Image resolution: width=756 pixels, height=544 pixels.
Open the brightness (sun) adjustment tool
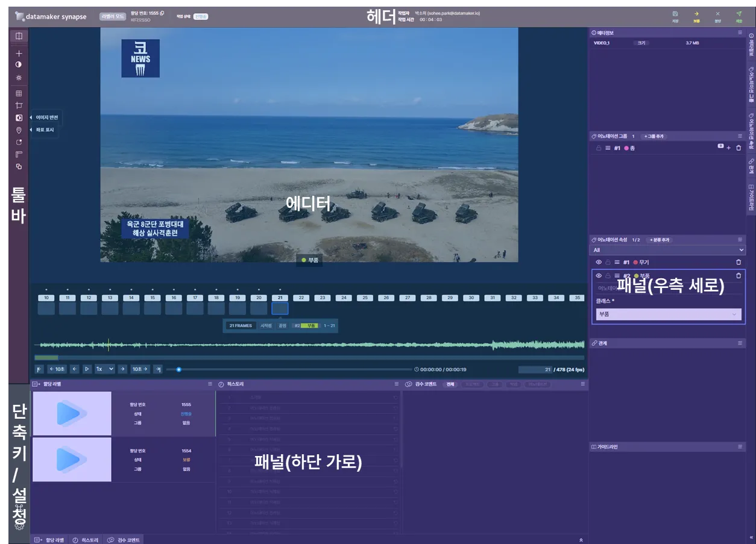point(19,78)
